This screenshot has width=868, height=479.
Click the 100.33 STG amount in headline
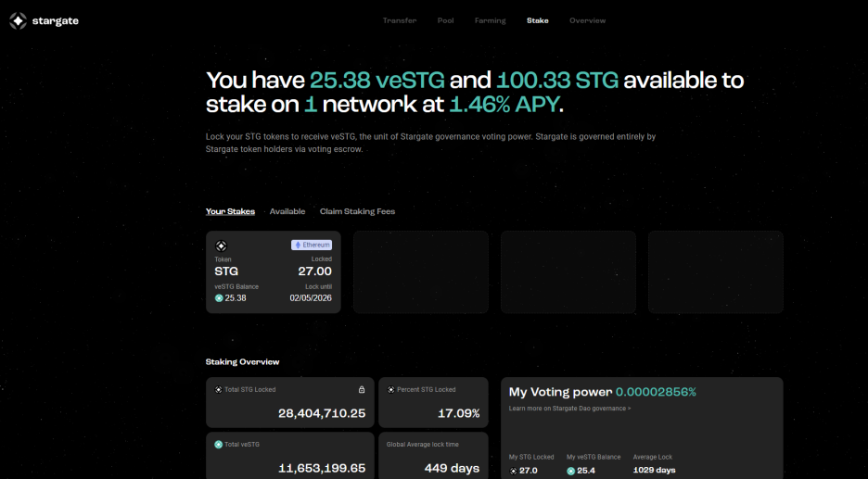click(557, 81)
